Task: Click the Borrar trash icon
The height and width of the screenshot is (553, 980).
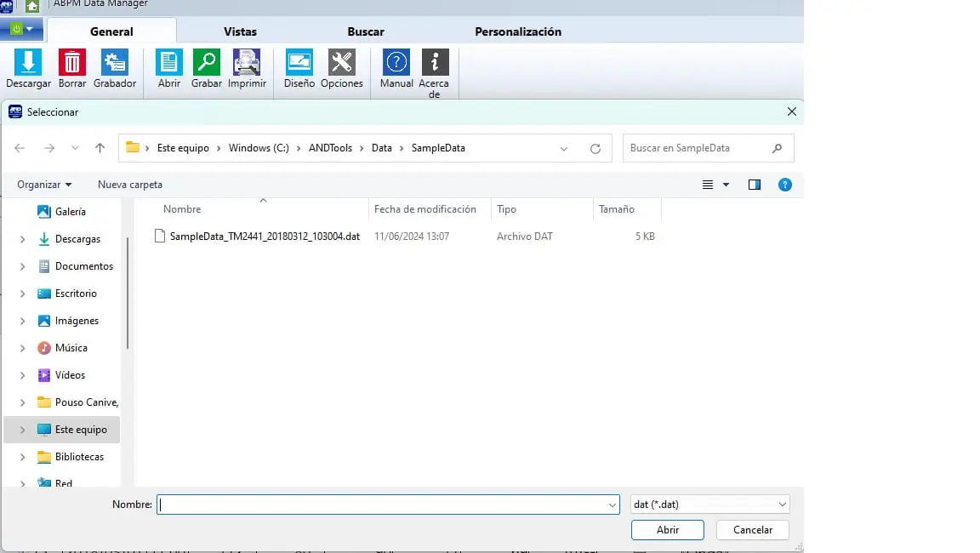Action: pos(72,63)
